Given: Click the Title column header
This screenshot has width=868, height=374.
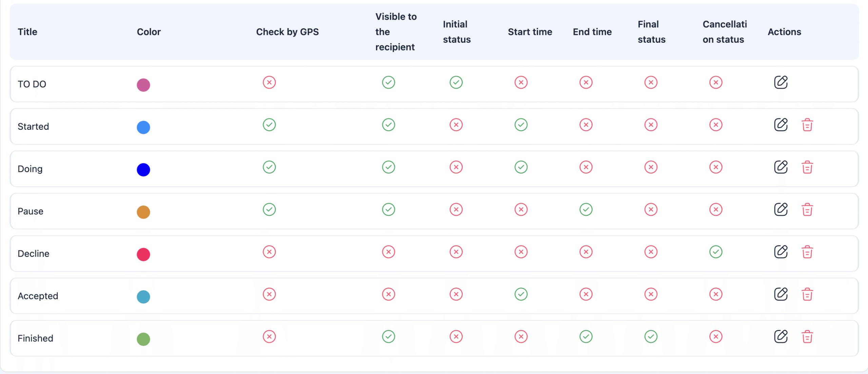Looking at the screenshot, I should [x=27, y=32].
